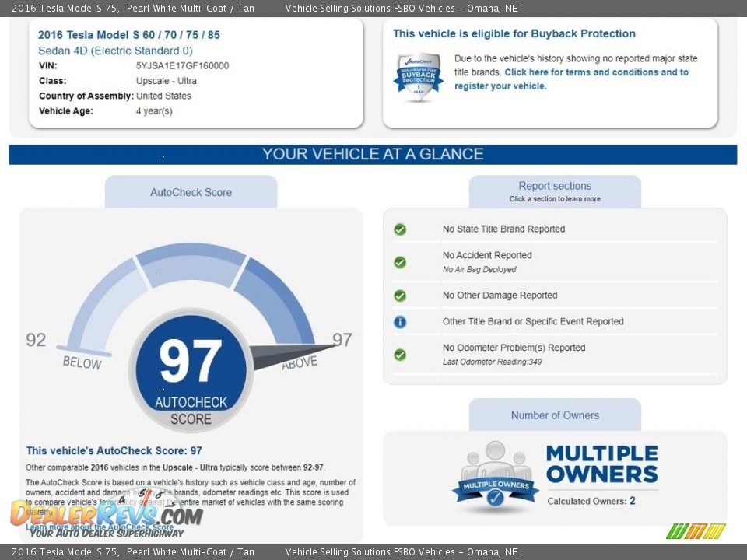
Task: Click the MULTIPLE OWNERS heading text
Action: tap(602, 464)
